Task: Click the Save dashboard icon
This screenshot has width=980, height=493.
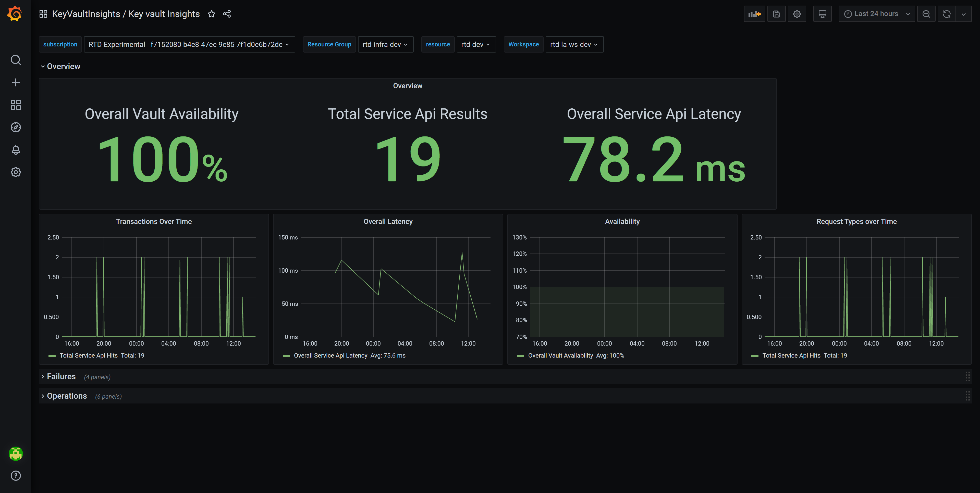Action: pyautogui.click(x=776, y=14)
